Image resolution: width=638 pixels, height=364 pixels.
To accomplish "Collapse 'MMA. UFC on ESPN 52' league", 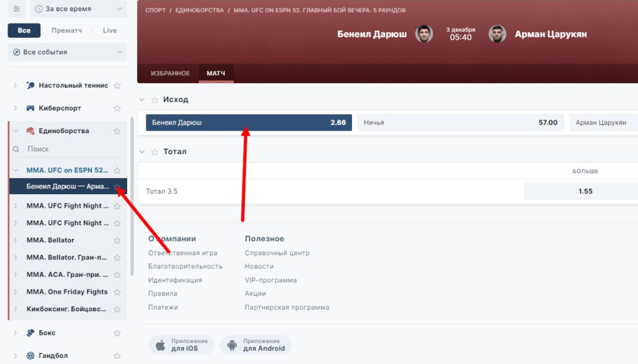I will pyautogui.click(x=16, y=170).
